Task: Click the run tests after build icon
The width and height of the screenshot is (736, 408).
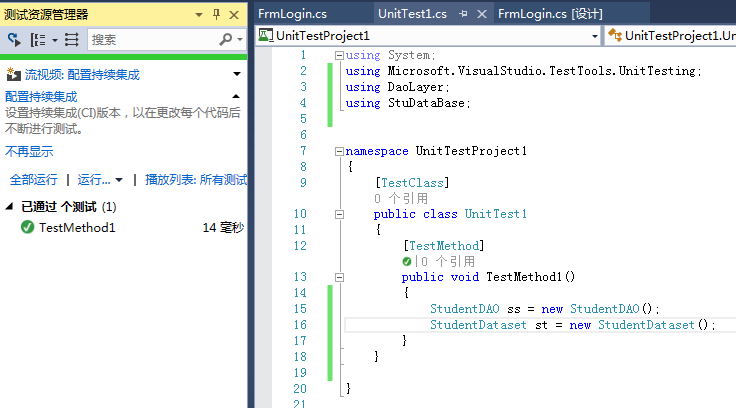Action: point(14,40)
